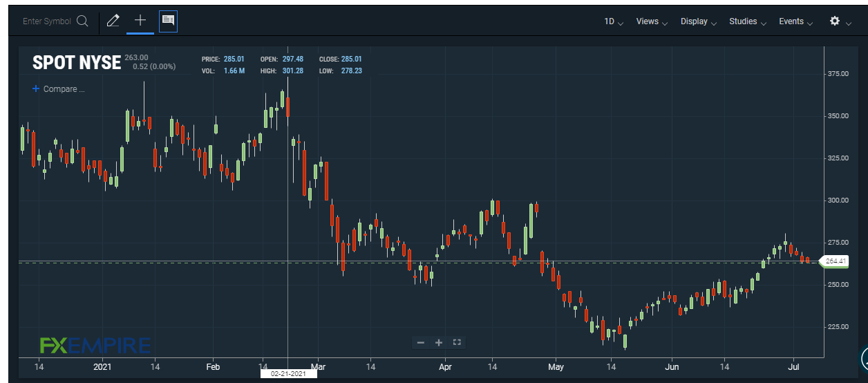The width and height of the screenshot is (868, 383).
Task: Click the 375.00 price axis label
Action: pos(838,73)
